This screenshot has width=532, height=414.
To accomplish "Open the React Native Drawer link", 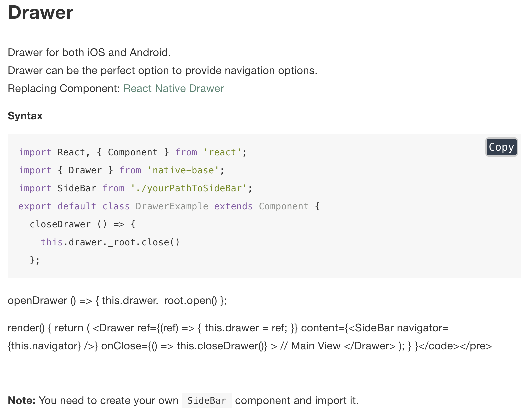I will pyautogui.click(x=173, y=88).
